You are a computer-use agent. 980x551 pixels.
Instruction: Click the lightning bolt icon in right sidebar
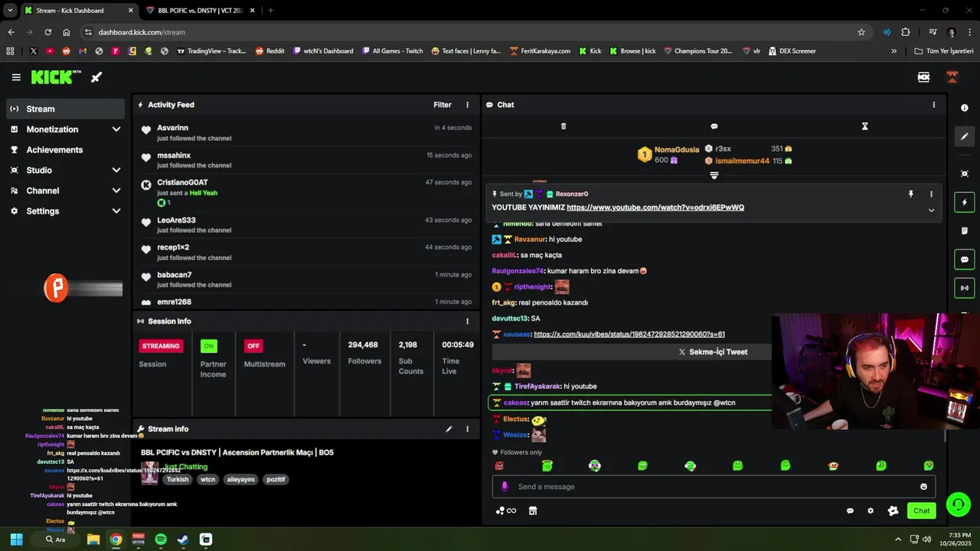[965, 203]
